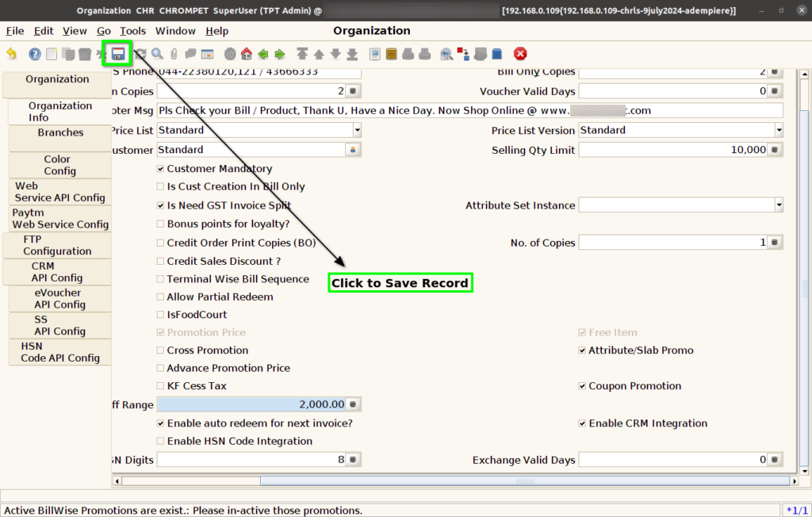Expand the Price List dropdown
The image size is (812, 517).
pyautogui.click(x=357, y=130)
